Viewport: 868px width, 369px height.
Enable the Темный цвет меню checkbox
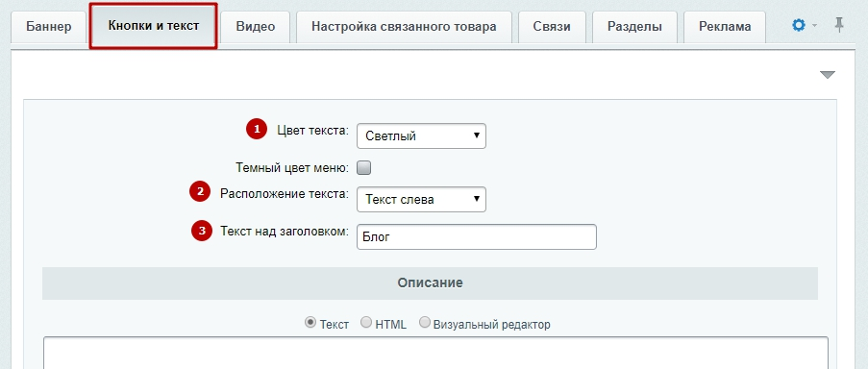363,167
